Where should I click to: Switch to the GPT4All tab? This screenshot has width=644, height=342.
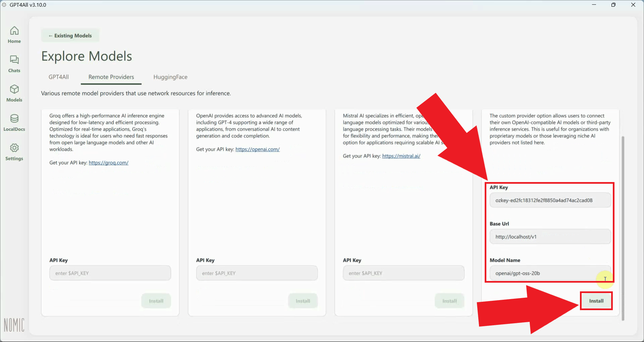[x=58, y=77]
